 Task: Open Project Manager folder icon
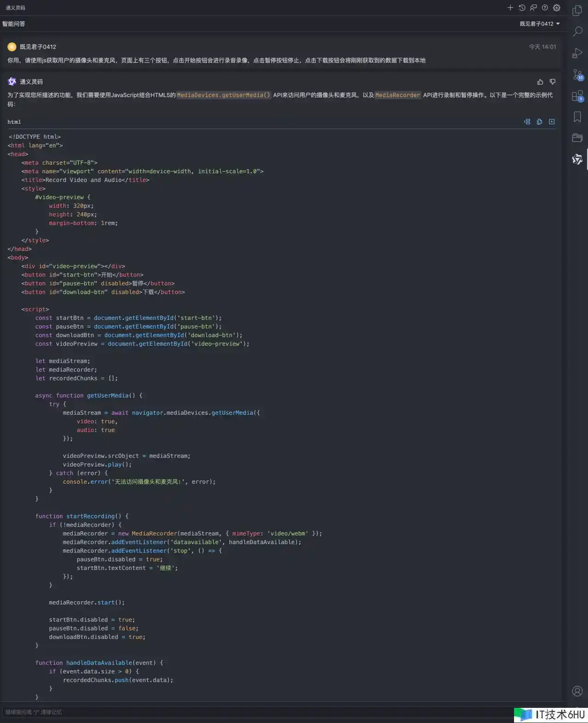click(x=577, y=138)
